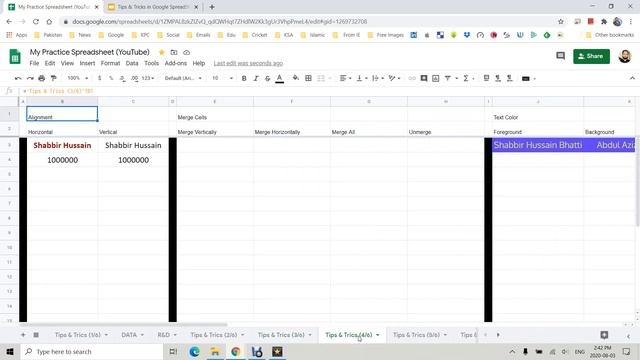Open the Google Sheets home icon
Image resolution: width=640 pixels, height=360 pixels.
click(x=15, y=57)
